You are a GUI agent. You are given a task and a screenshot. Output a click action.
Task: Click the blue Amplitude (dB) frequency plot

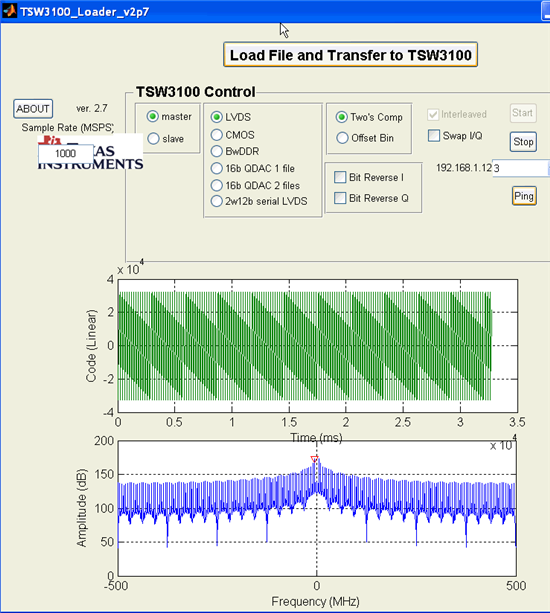click(317, 508)
